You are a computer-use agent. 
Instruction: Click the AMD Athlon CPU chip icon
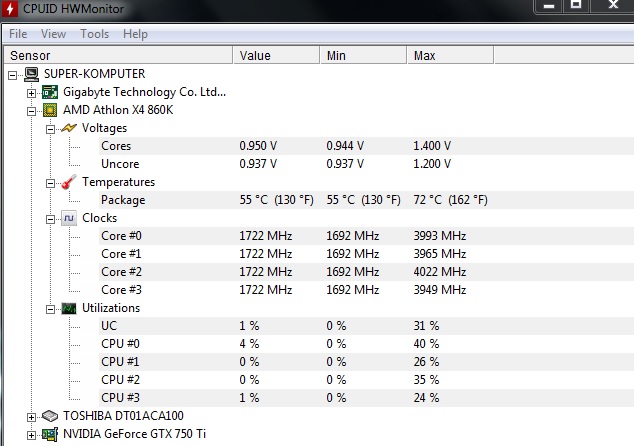point(50,110)
